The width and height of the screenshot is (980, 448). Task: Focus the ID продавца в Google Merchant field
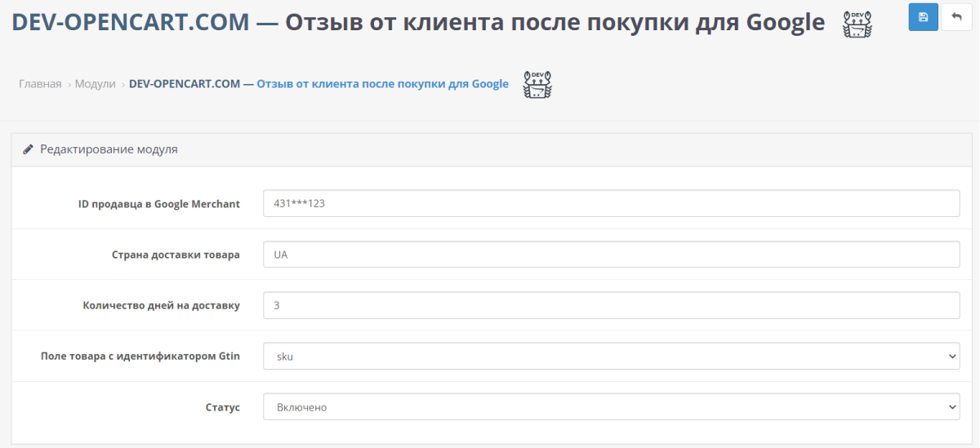tap(612, 204)
